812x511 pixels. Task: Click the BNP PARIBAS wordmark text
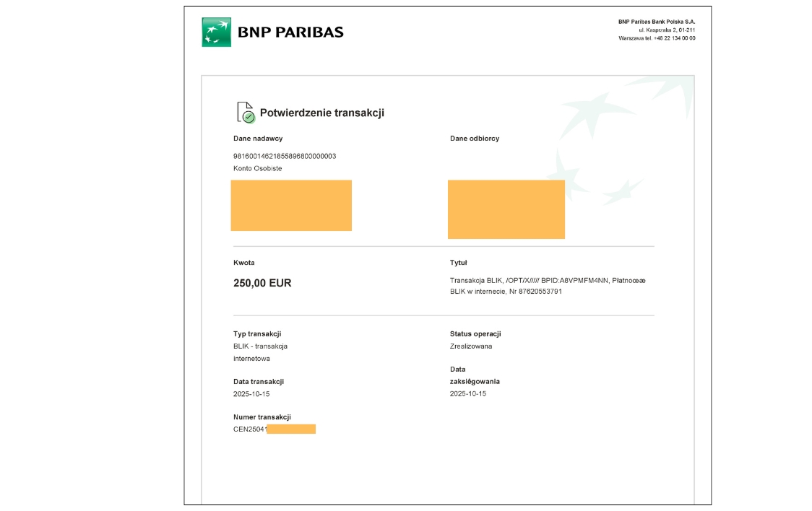290,32
